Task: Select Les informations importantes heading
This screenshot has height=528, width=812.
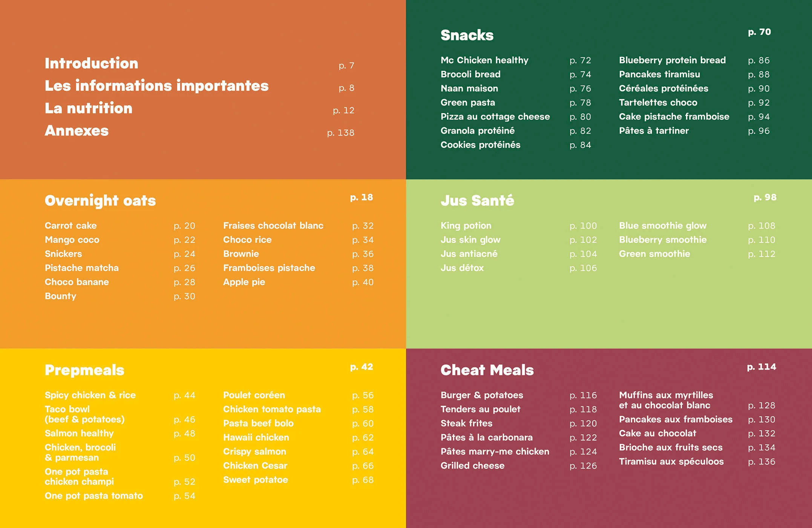Action: point(156,86)
